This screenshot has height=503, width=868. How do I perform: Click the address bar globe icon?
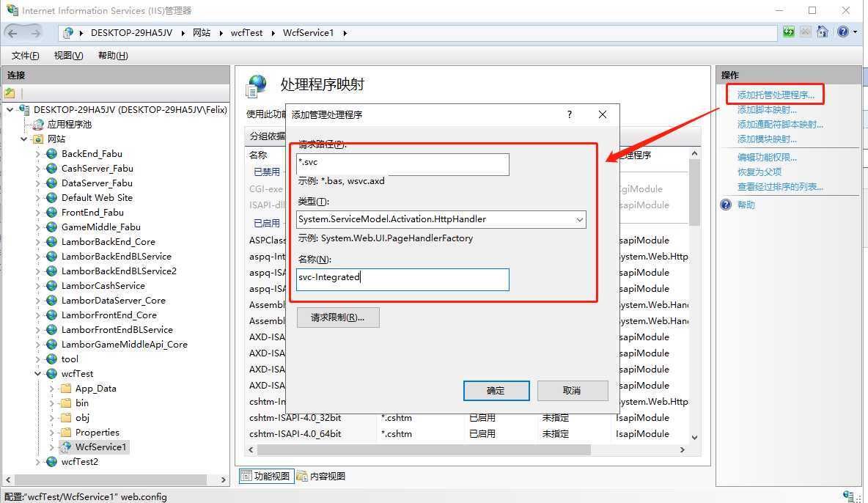[68, 33]
